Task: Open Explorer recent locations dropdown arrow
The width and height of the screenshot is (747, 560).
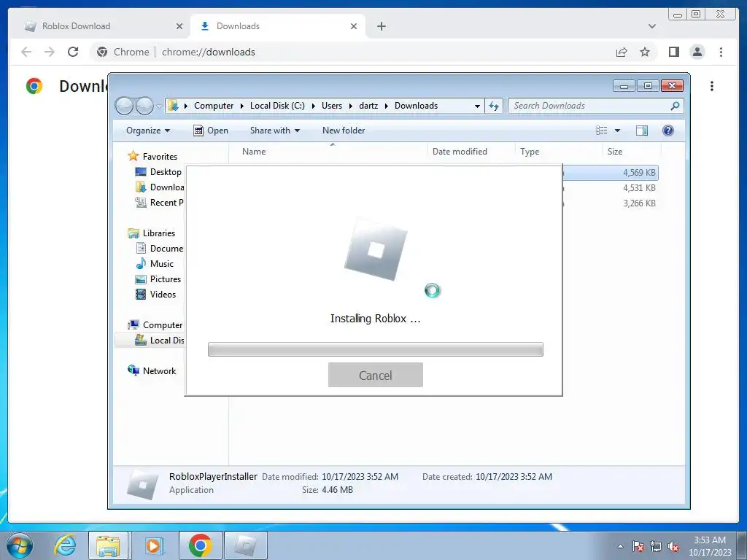Action: pyautogui.click(x=158, y=106)
